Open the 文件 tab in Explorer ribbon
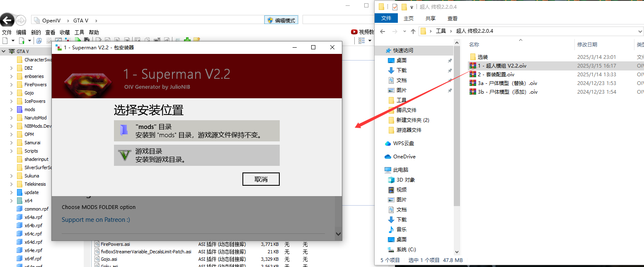Image resolution: width=644 pixels, height=267 pixels. click(386, 19)
